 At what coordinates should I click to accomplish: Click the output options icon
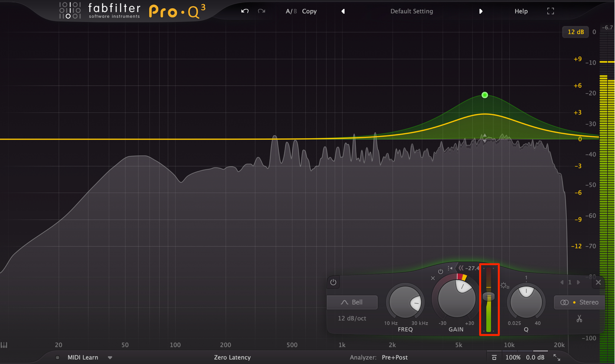494,357
